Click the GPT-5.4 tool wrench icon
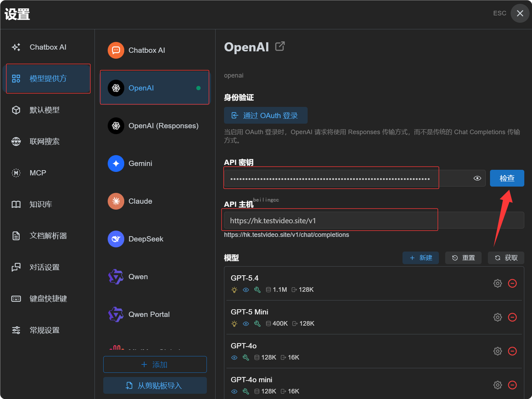 [257, 290]
